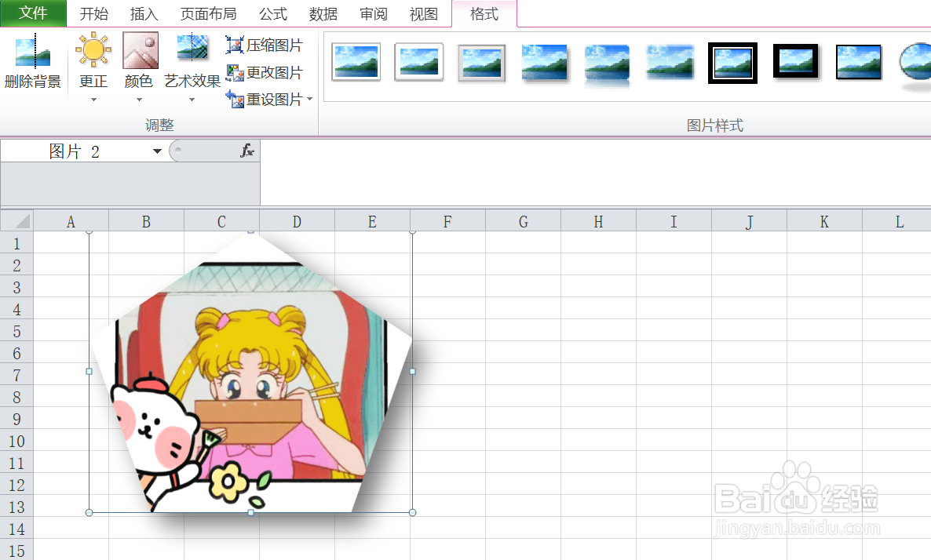Select column H header
Screen dimensions: 931x560
(x=598, y=222)
